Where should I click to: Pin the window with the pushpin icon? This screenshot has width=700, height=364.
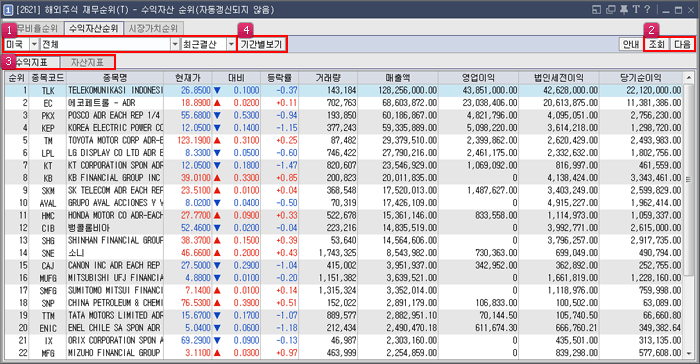point(624,9)
